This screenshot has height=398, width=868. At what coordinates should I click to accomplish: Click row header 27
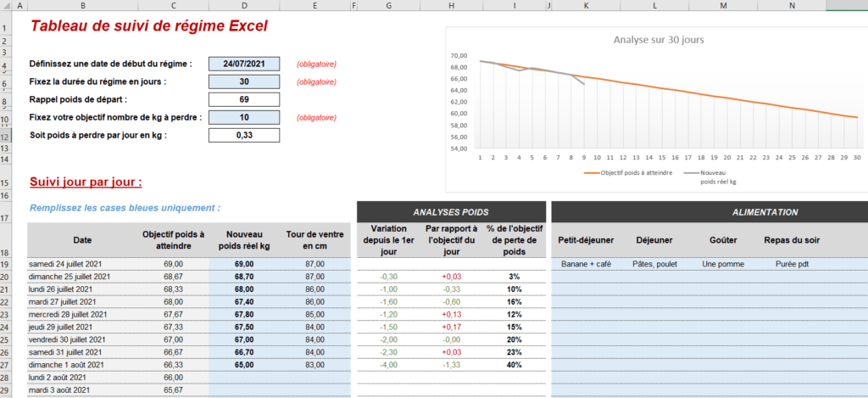(7, 365)
